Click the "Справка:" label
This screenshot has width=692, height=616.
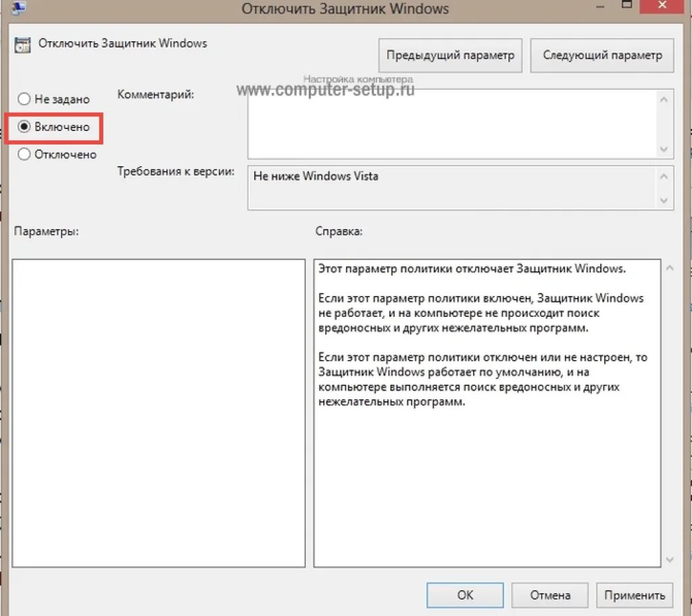tap(339, 231)
